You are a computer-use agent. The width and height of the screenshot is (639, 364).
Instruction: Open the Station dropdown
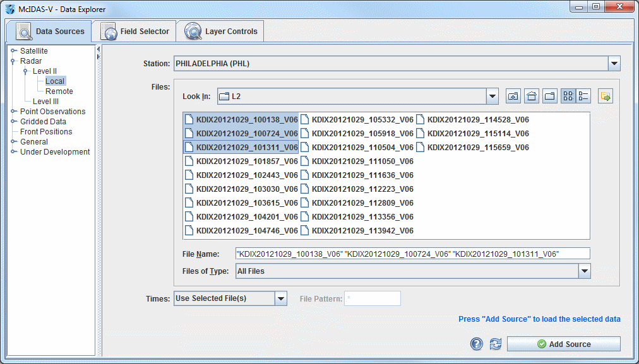(x=614, y=64)
